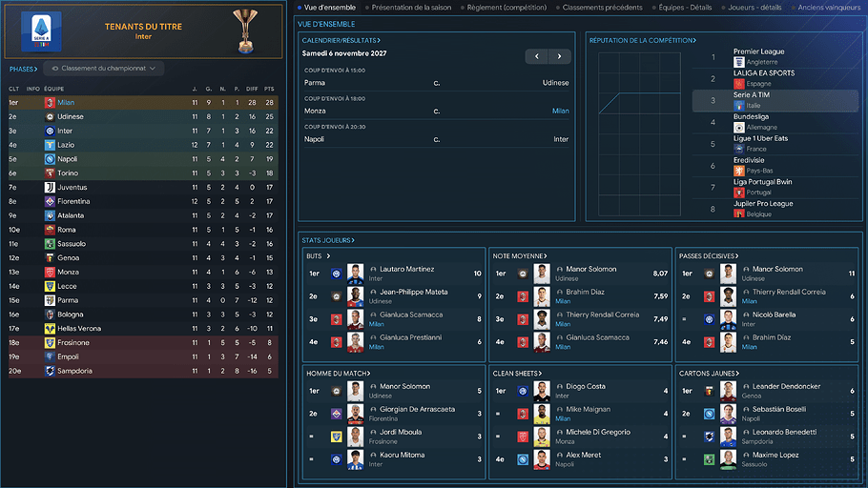Open the Monza vs Milan fixture
The image size is (868, 488).
pos(436,112)
